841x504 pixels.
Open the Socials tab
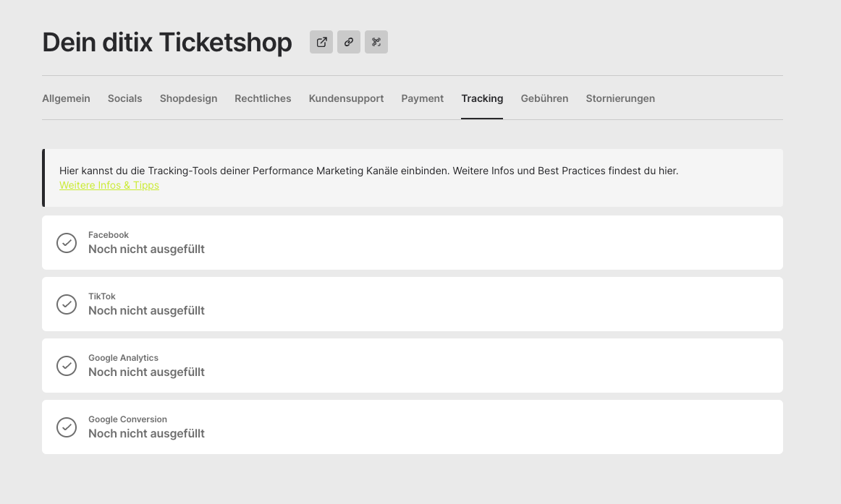click(125, 98)
